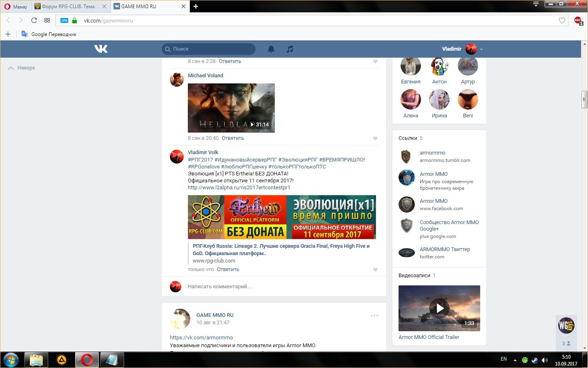This screenshot has height=368, width=588.
Task: Like Vladimir Volk's comment with the heart
Action: 375,269
